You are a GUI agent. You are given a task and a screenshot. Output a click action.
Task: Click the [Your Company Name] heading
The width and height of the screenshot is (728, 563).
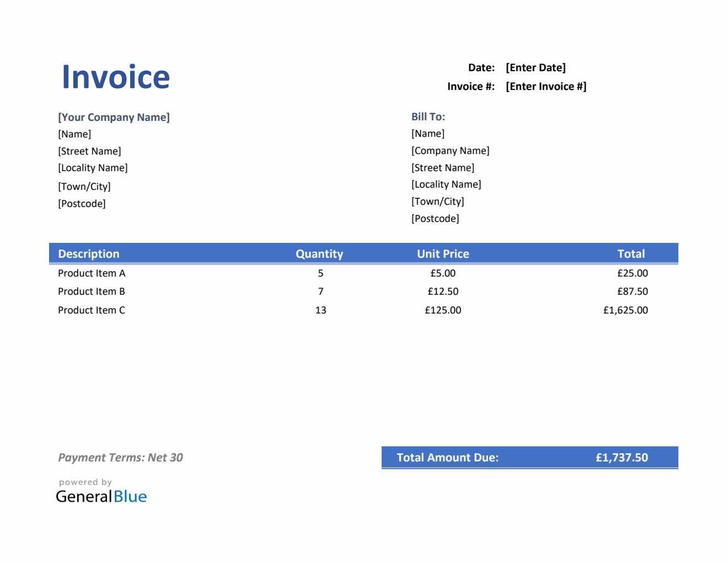tap(114, 118)
